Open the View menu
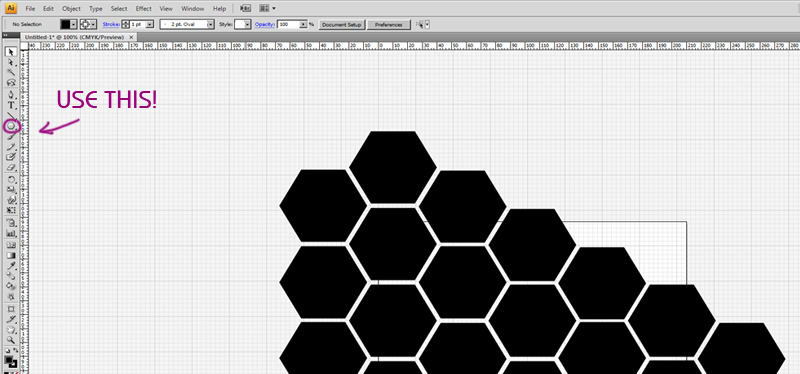The height and width of the screenshot is (374, 800). click(165, 9)
